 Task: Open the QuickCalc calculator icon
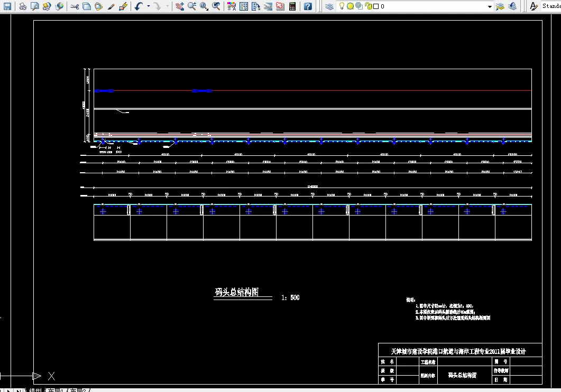coord(292,6)
